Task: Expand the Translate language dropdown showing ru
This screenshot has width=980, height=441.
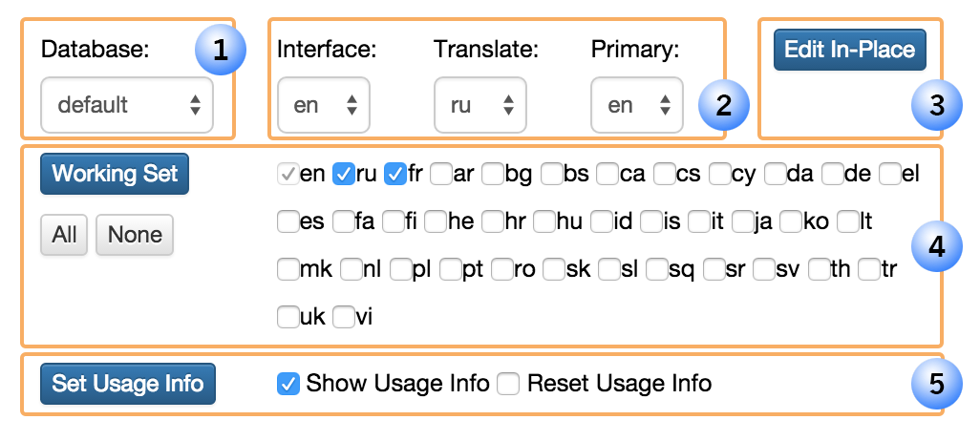Action: click(x=479, y=105)
